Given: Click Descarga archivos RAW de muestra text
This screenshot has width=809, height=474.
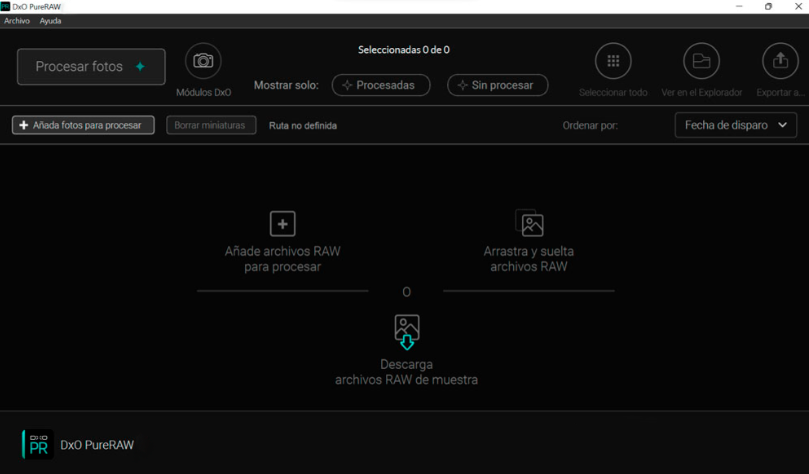Looking at the screenshot, I should coord(407,372).
